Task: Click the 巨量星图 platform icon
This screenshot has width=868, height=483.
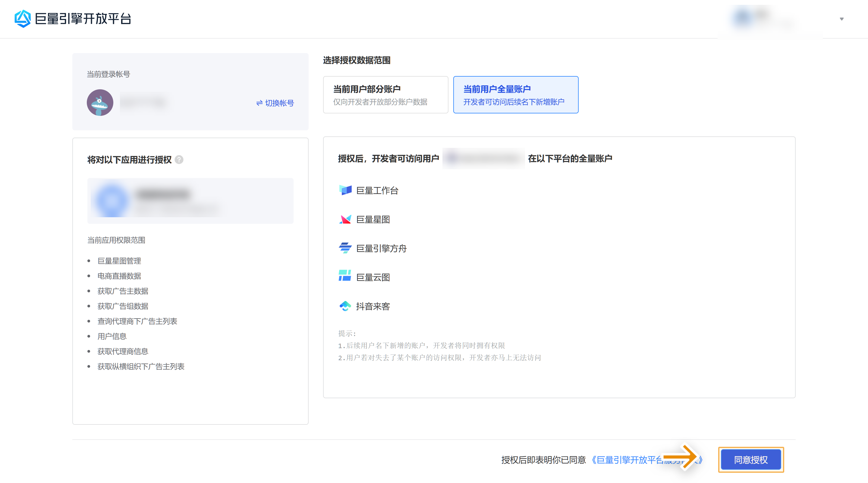Action: (x=345, y=219)
